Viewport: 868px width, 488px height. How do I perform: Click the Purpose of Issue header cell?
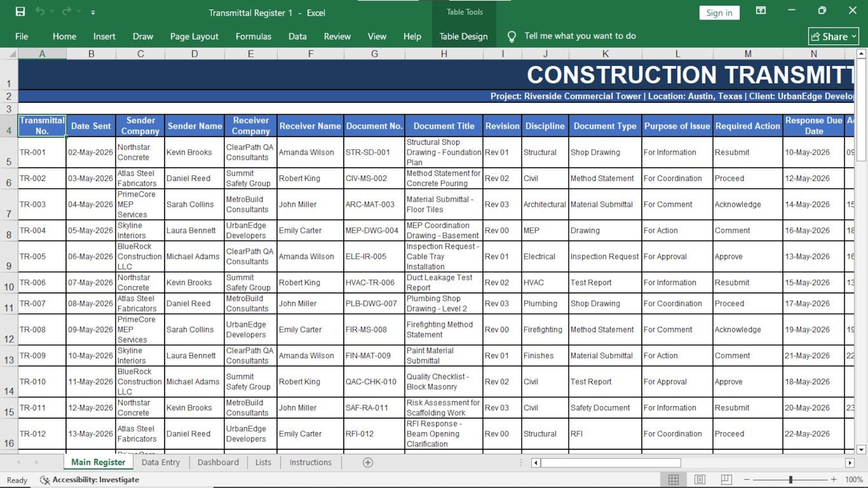pyautogui.click(x=677, y=126)
